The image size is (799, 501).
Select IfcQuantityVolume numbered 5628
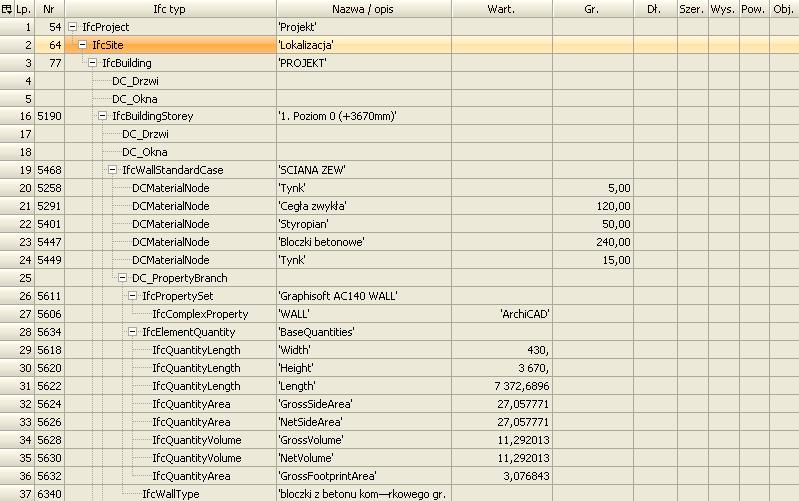coord(197,440)
